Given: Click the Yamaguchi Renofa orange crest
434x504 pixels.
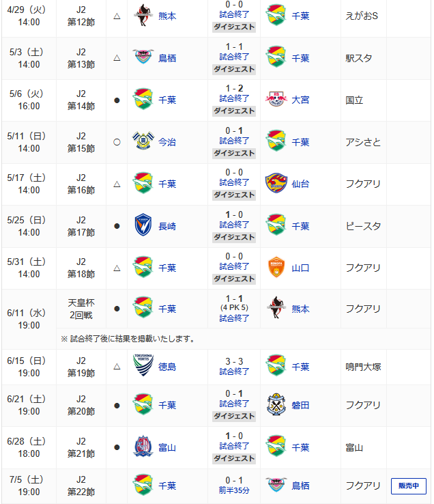Looking at the screenshot, I should tap(276, 268).
